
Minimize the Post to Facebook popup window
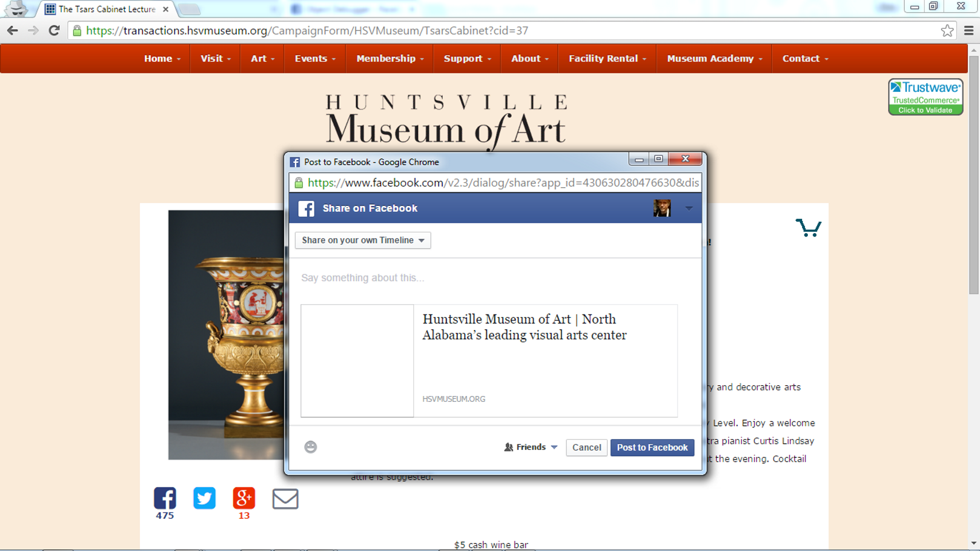tap(639, 159)
